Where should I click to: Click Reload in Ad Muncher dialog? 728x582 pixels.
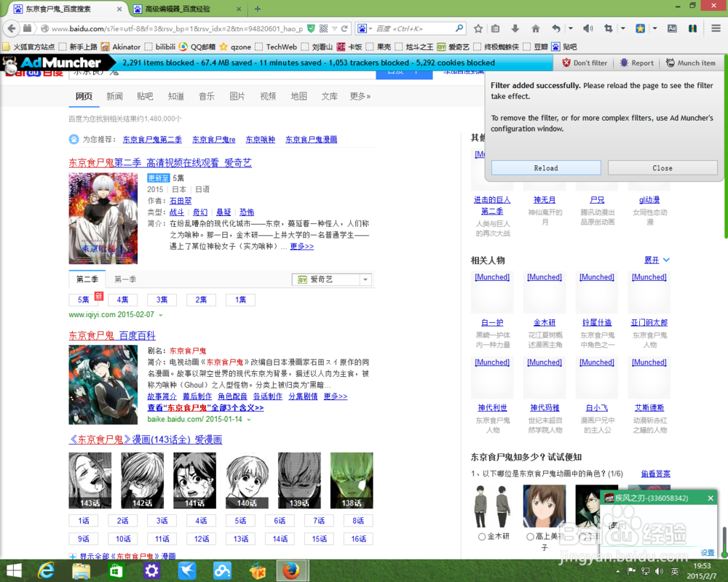point(546,168)
